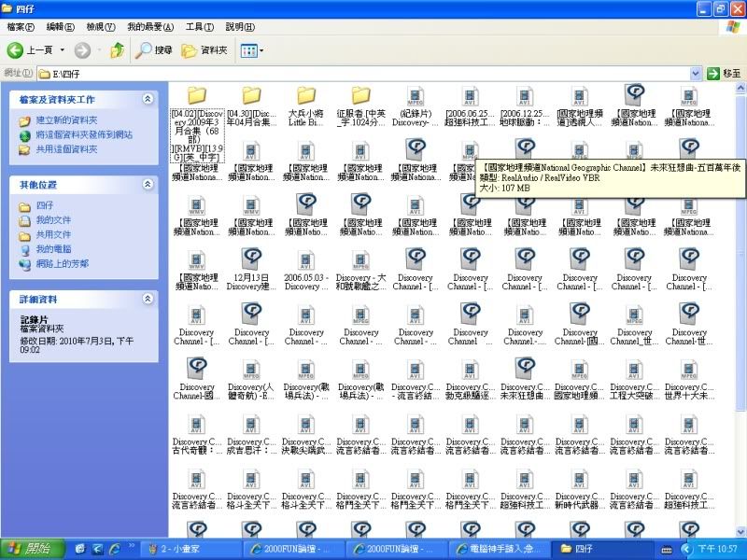Click the vertical scrollbar up arrow

point(740,88)
